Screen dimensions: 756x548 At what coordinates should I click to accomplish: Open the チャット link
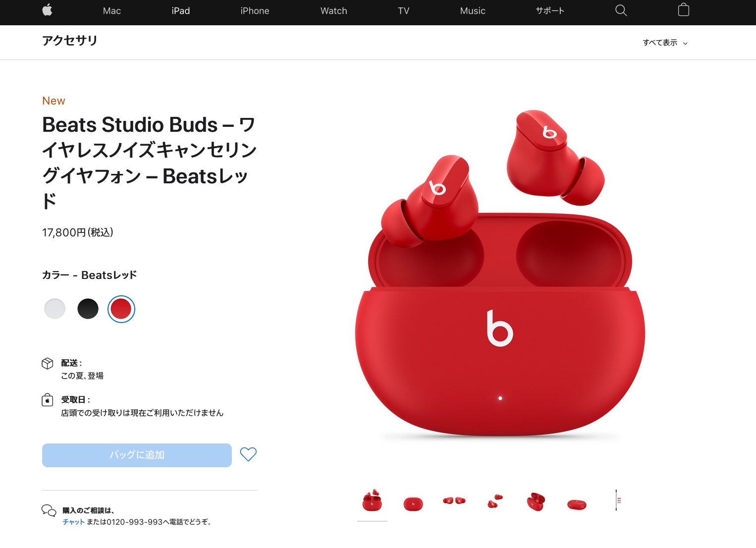pyautogui.click(x=73, y=522)
